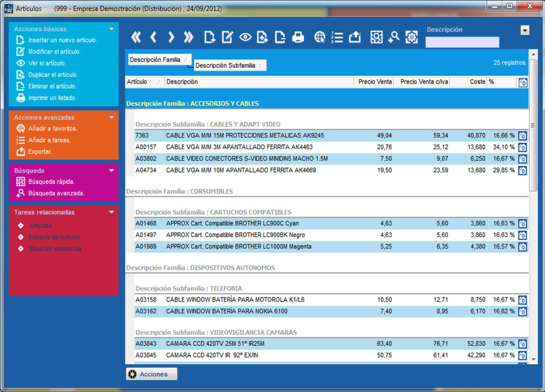Click Modificar el artículo link
Viewport: 545px width, 392px height.
[54, 51]
